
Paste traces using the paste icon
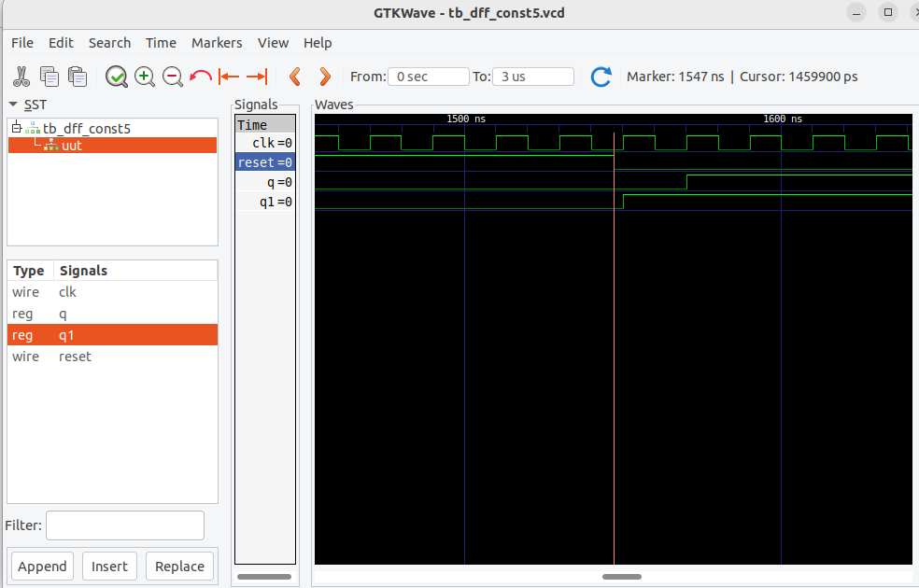[78, 77]
